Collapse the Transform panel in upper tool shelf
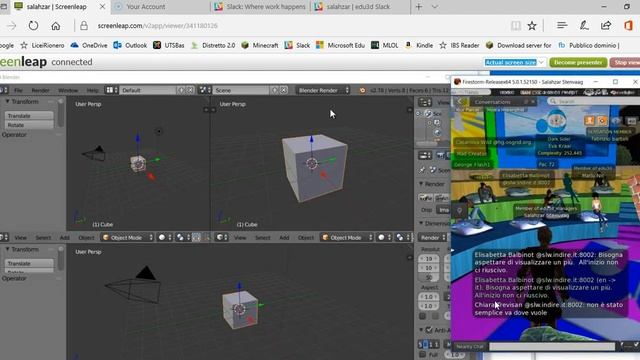This screenshot has width=640, height=360. pos(7,101)
